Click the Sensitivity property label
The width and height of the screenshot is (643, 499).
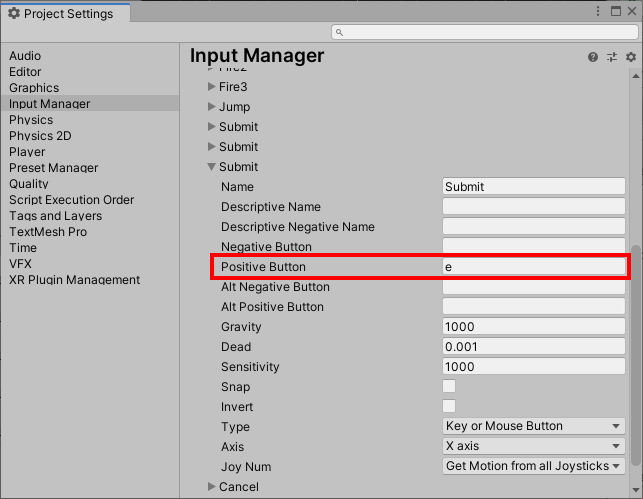pos(250,367)
